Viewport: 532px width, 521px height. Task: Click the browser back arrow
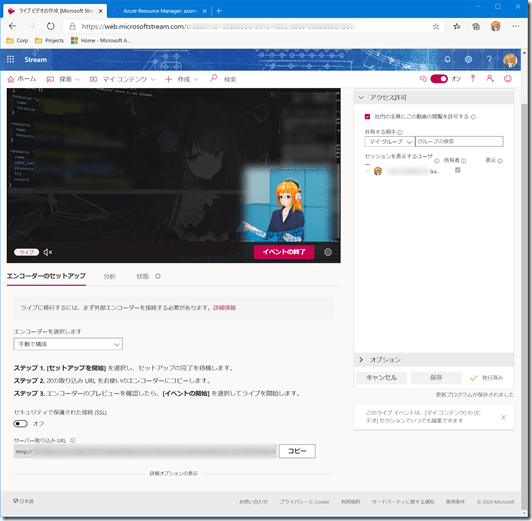click(13, 26)
